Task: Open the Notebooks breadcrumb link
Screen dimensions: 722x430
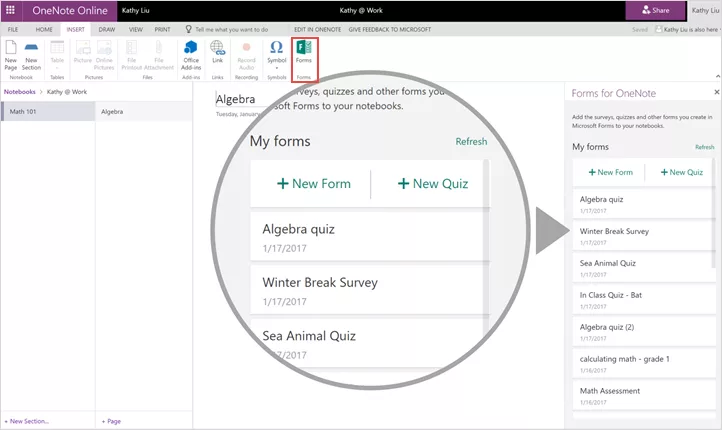Action: (x=20, y=92)
